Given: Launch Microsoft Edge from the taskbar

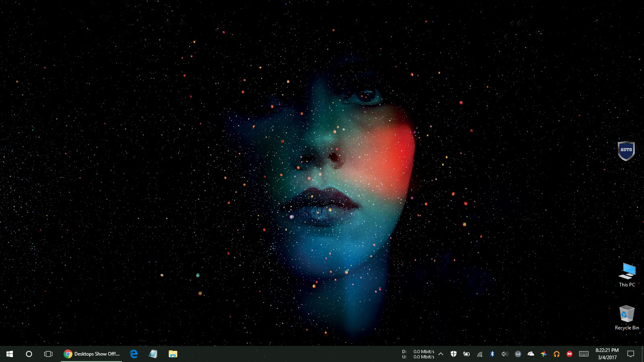Looking at the screenshot, I should pyautogui.click(x=134, y=354).
